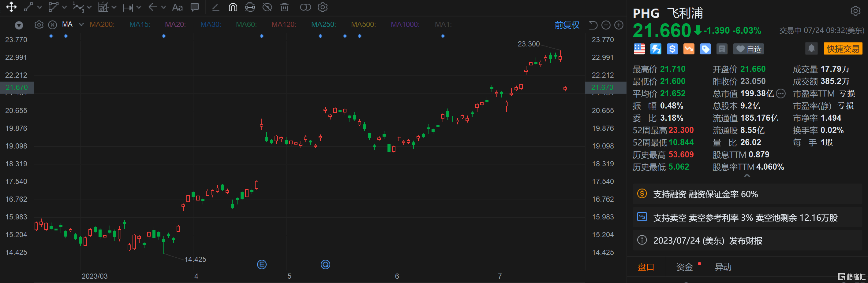Expand Gann box tool options
Screen dimensions: 868x283
[114, 7]
